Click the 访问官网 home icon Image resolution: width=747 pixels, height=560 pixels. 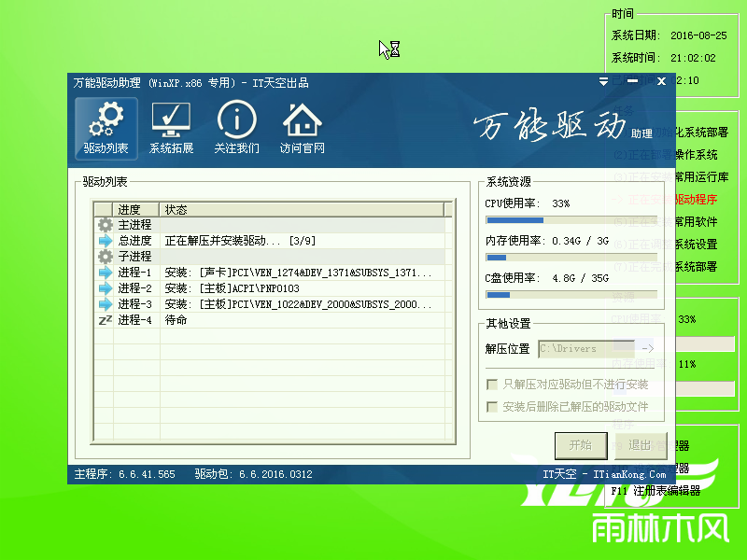click(x=302, y=119)
